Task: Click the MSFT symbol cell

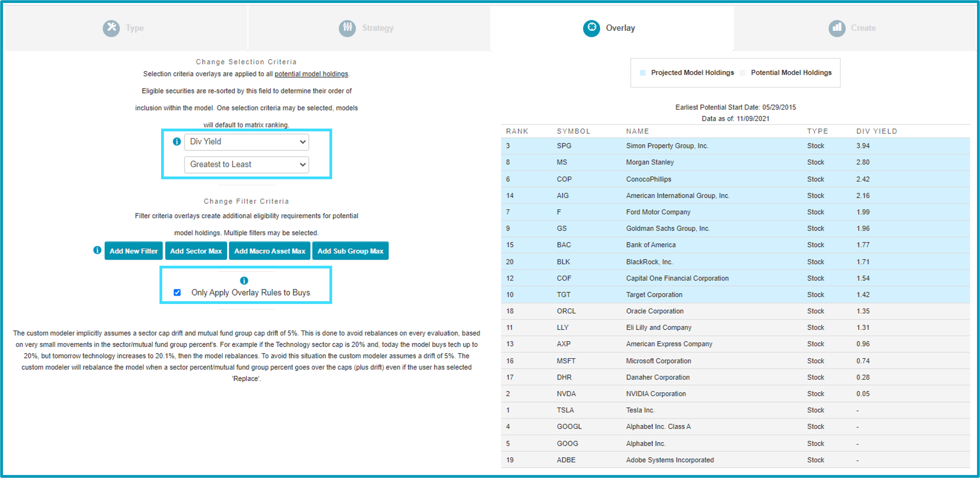Action: click(566, 361)
